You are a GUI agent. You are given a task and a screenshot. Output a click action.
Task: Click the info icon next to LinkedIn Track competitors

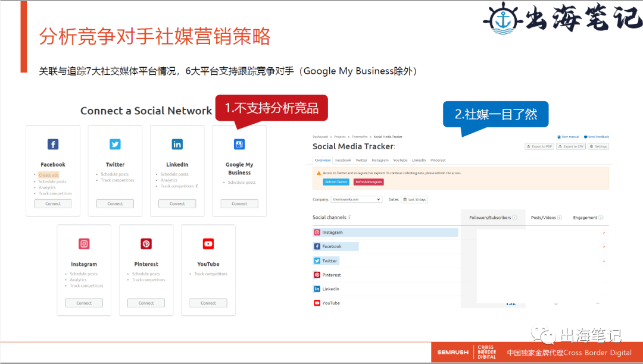197,186
